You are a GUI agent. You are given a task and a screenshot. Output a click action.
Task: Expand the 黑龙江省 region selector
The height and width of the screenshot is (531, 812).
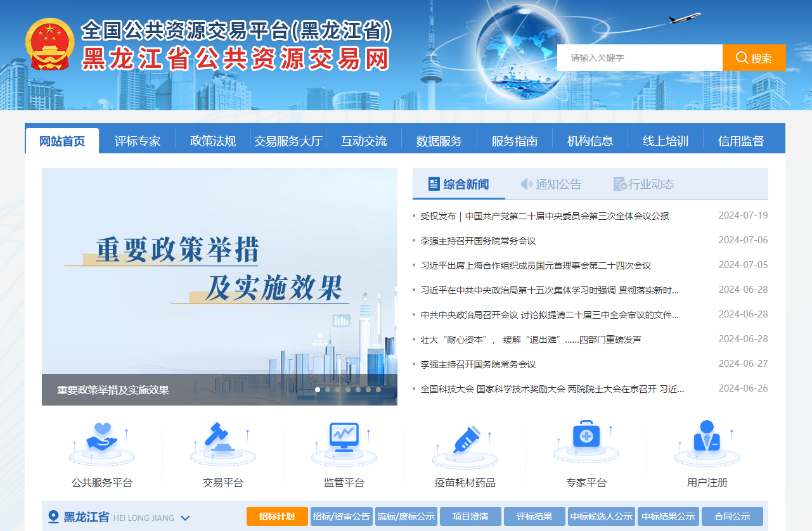point(184,518)
